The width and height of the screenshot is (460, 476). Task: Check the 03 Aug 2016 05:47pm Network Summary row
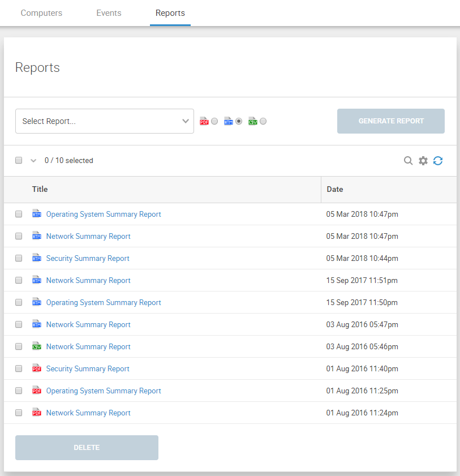pos(19,324)
